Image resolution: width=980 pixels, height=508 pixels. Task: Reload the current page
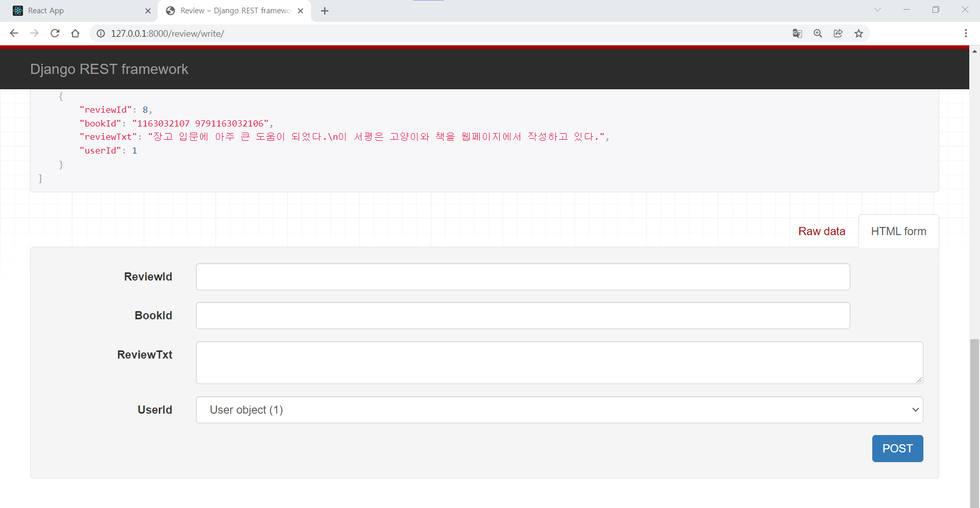click(x=55, y=33)
